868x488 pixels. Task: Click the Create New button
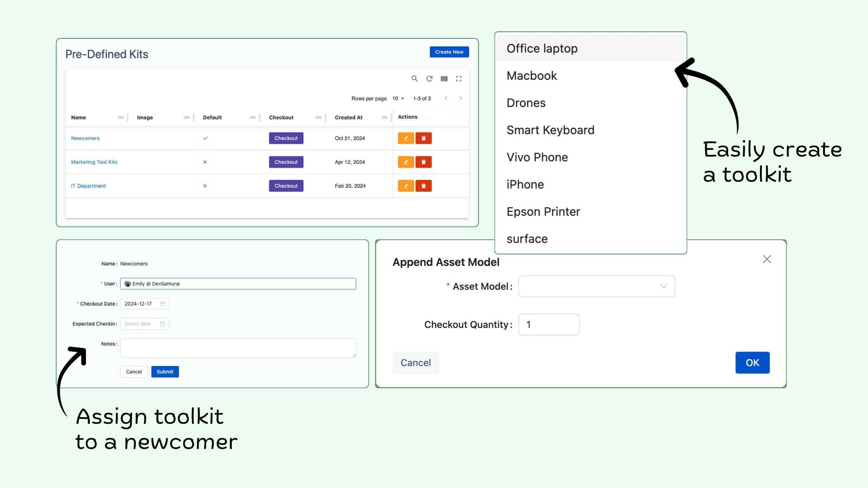coord(449,52)
